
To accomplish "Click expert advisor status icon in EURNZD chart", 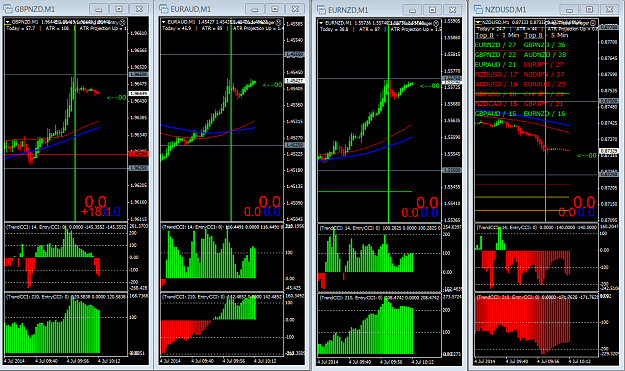I will 436,23.
